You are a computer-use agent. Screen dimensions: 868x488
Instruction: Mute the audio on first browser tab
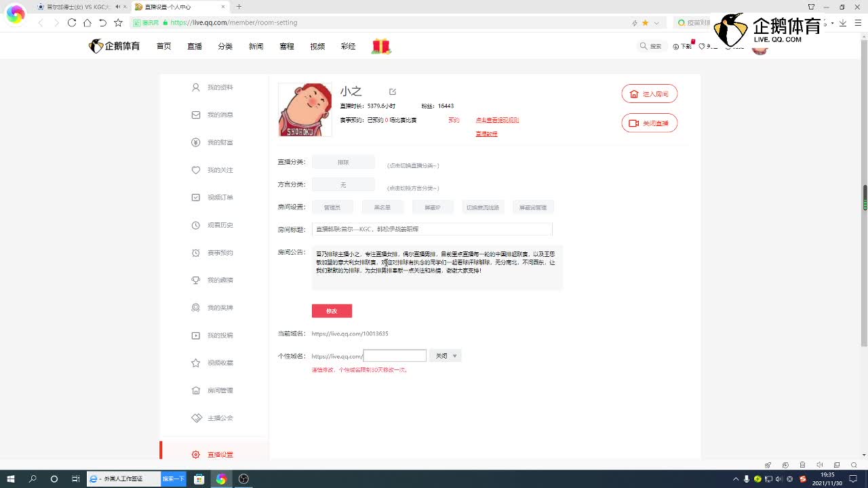point(118,7)
